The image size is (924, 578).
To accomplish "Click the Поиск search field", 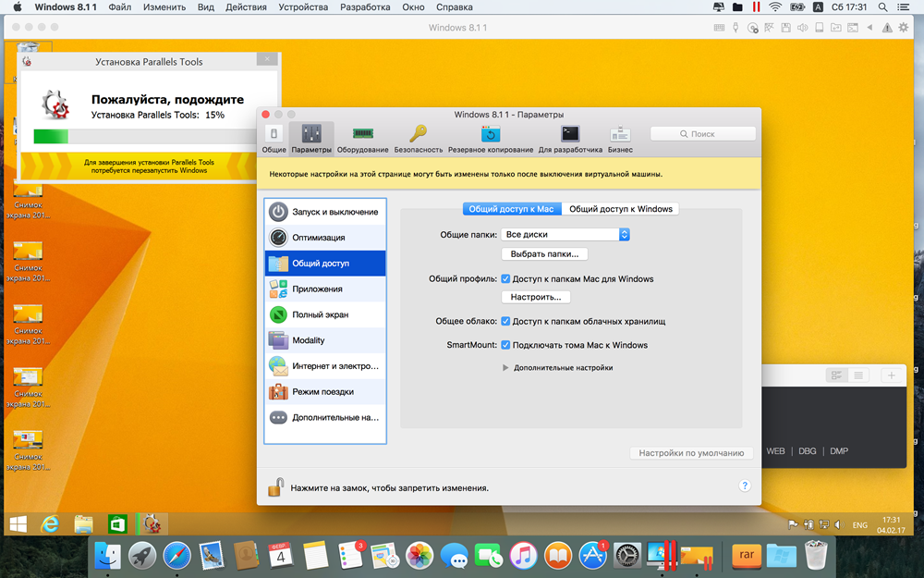I will point(703,134).
